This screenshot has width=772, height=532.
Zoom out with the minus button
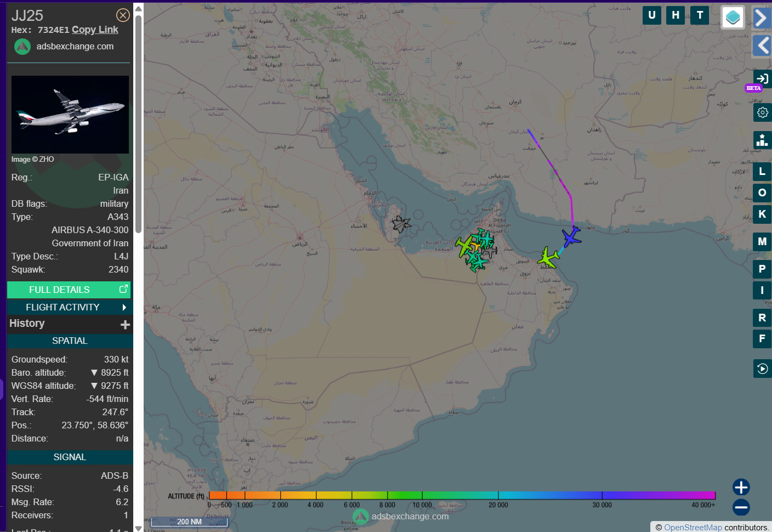tap(741, 507)
